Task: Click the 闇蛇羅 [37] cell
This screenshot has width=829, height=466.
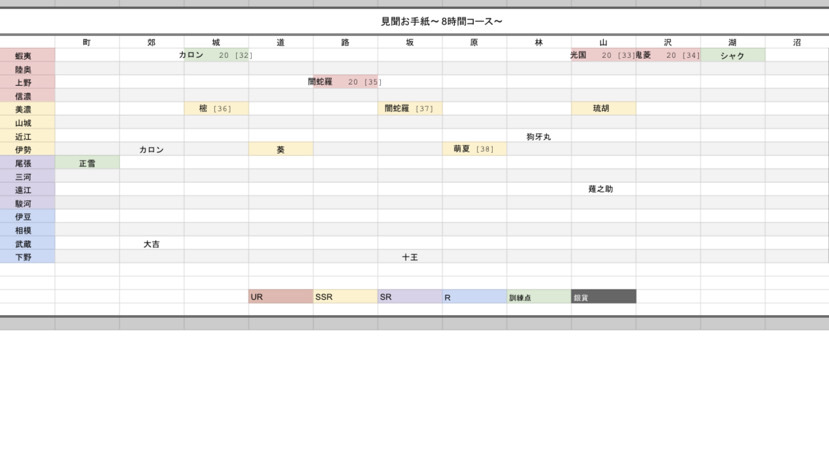Action: (410, 108)
